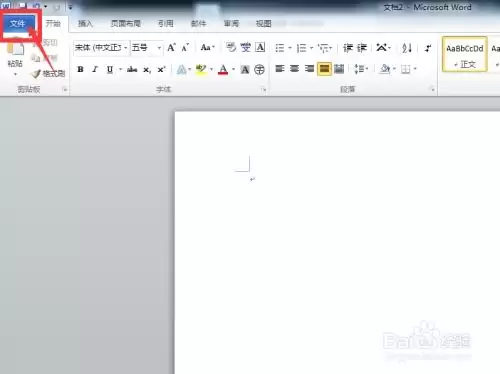
Task: Click the Increase Indent icon
Action: [x=362, y=48]
